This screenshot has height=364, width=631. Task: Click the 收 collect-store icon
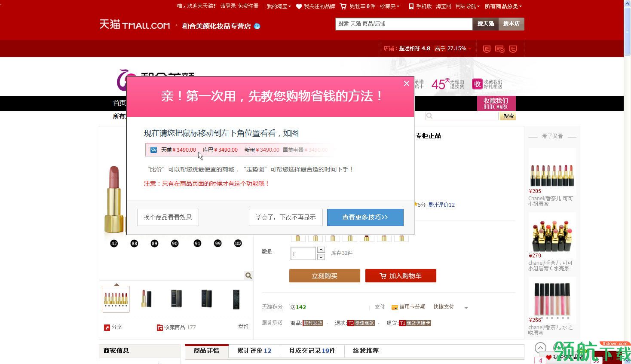pos(477,84)
